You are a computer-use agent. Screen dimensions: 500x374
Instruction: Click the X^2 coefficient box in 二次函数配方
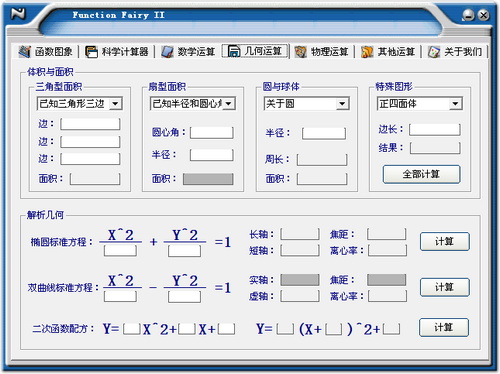point(132,329)
